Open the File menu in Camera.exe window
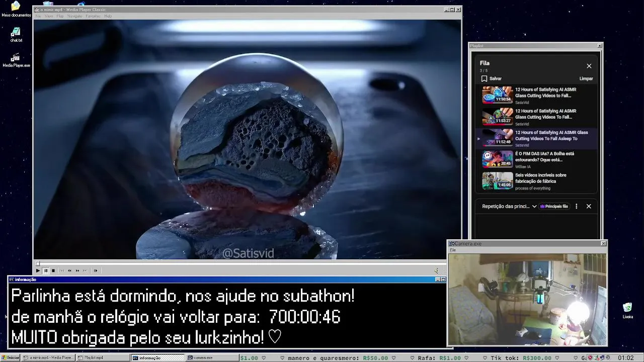This screenshot has width=644, height=362. 453,250
